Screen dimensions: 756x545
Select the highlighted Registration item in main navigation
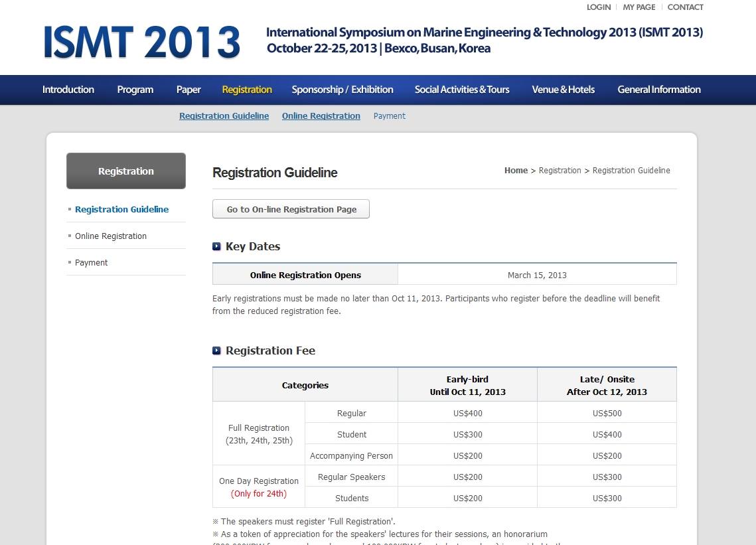pos(247,90)
